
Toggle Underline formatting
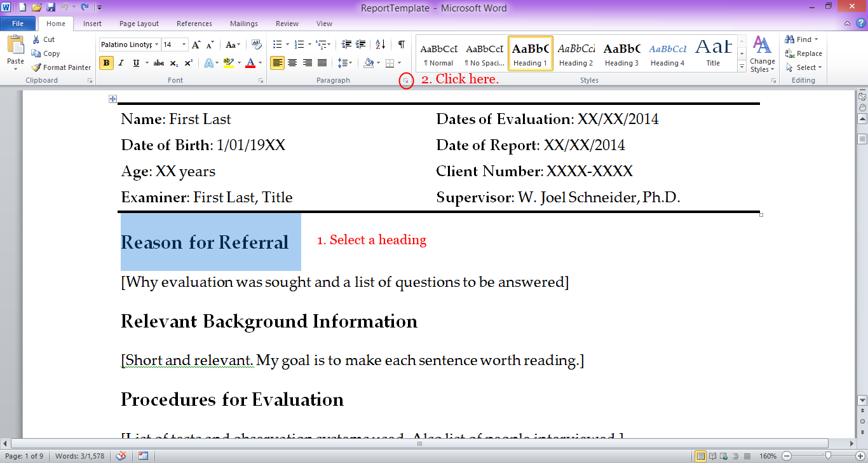pos(136,63)
